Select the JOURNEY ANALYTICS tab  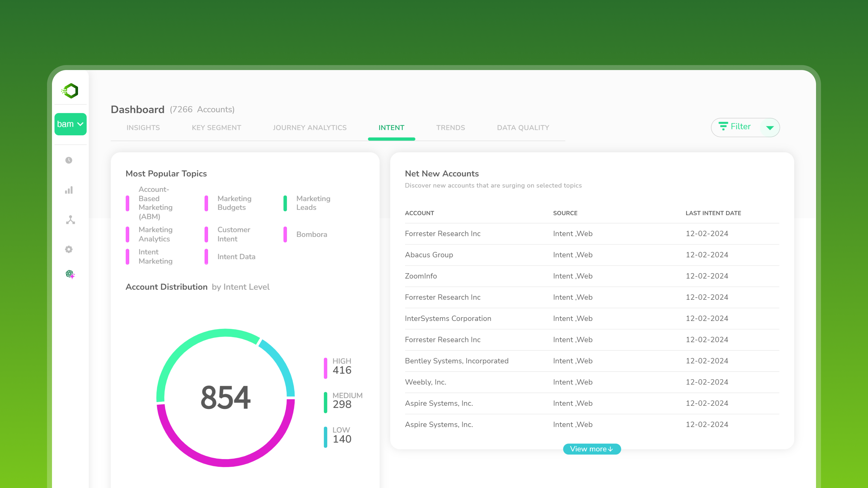coord(310,128)
